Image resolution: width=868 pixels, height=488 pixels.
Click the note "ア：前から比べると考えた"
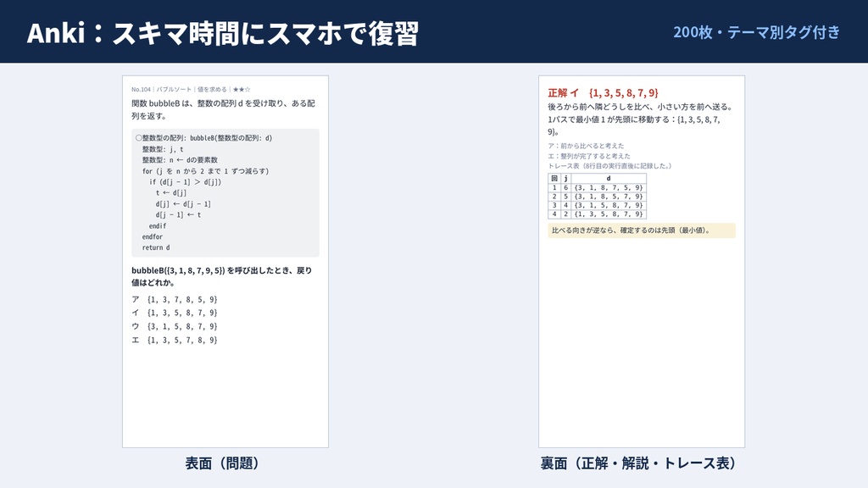[586, 146]
